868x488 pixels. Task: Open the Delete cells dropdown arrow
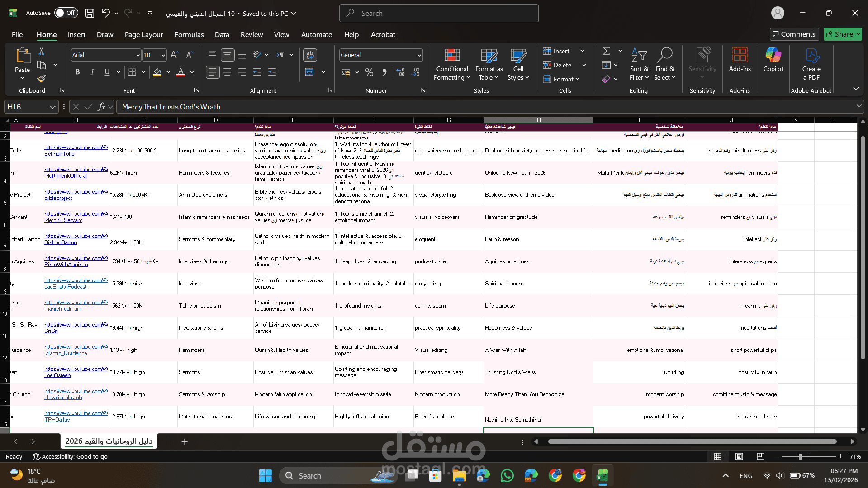[x=584, y=65]
